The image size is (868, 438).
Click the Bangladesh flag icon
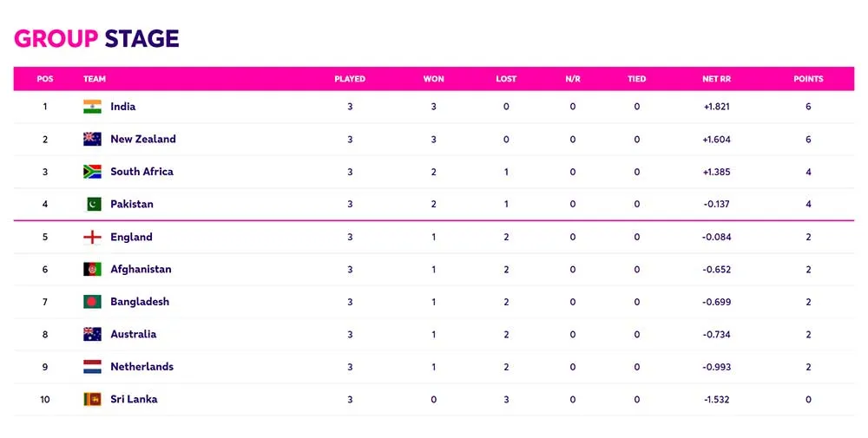pyautogui.click(x=93, y=302)
